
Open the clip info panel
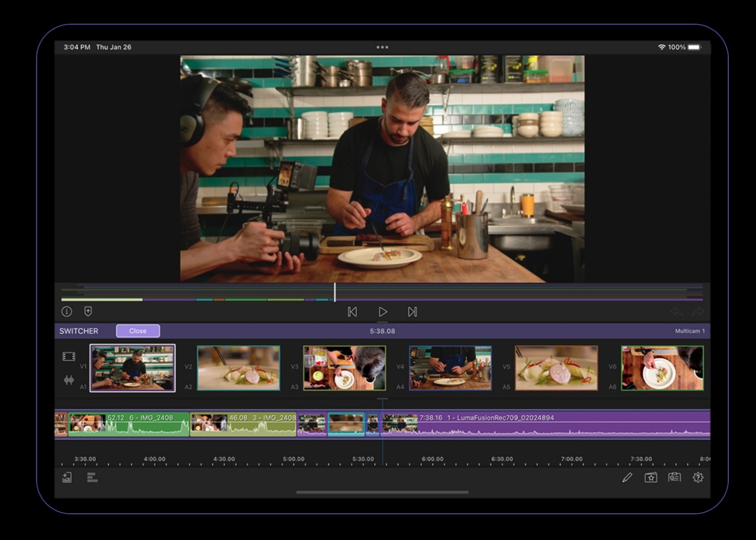pos(67,311)
